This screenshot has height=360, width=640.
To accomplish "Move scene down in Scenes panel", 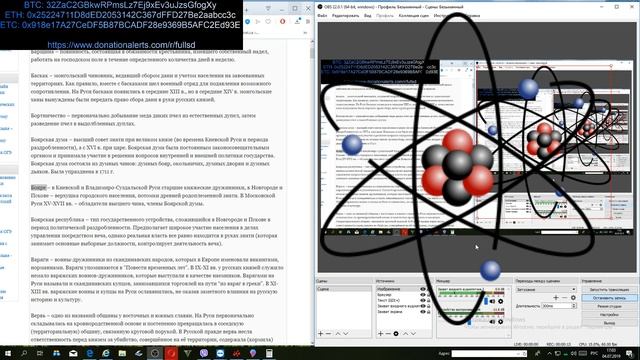I will tap(346, 333).
